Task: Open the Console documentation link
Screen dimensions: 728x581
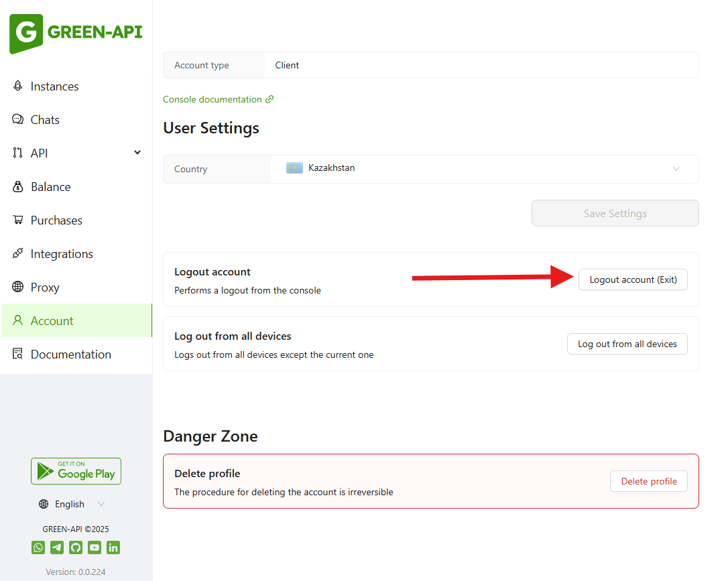Action: click(x=212, y=99)
